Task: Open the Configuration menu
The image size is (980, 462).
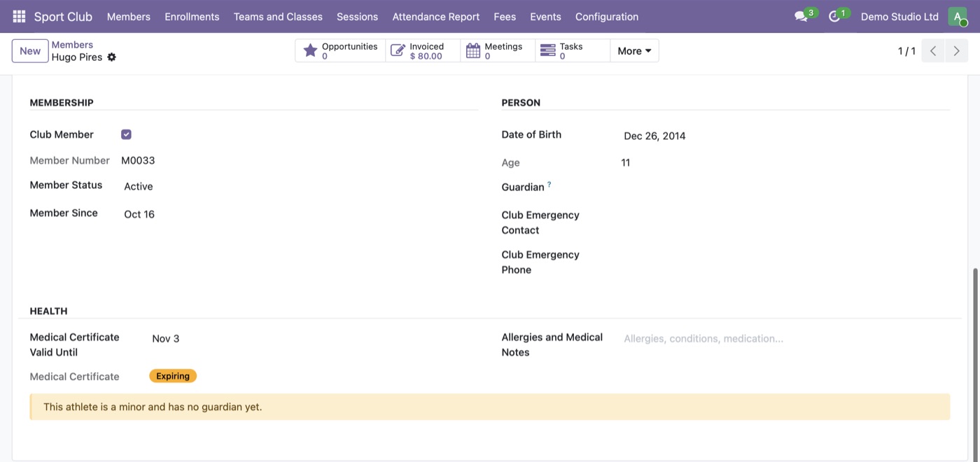Action: [x=607, y=16]
